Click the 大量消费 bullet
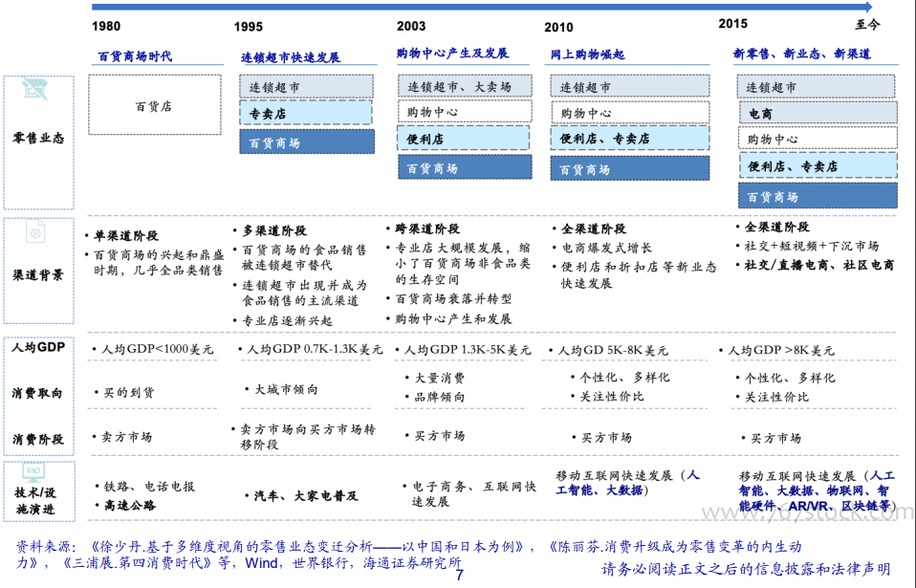The image size is (916, 588). click(439, 378)
